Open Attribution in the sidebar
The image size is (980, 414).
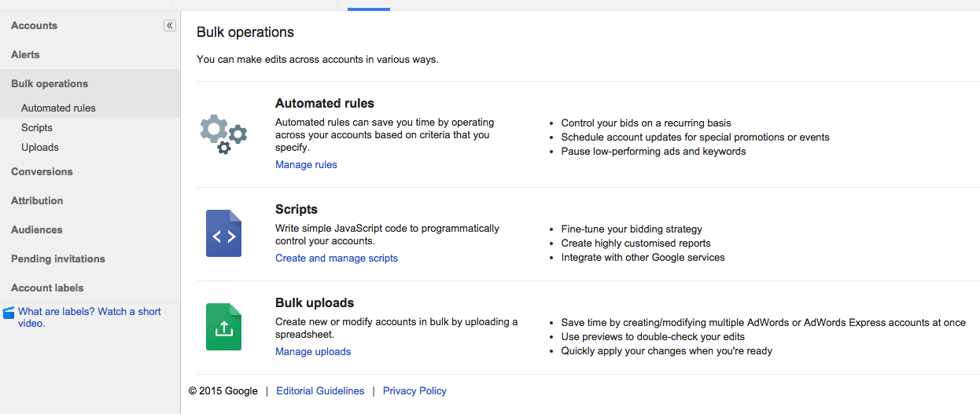pos(37,200)
